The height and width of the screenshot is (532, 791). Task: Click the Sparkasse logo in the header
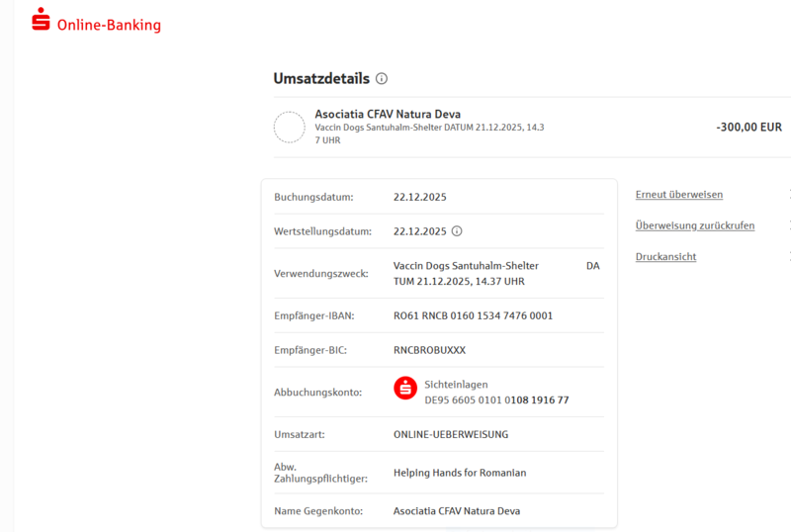coord(41,20)
